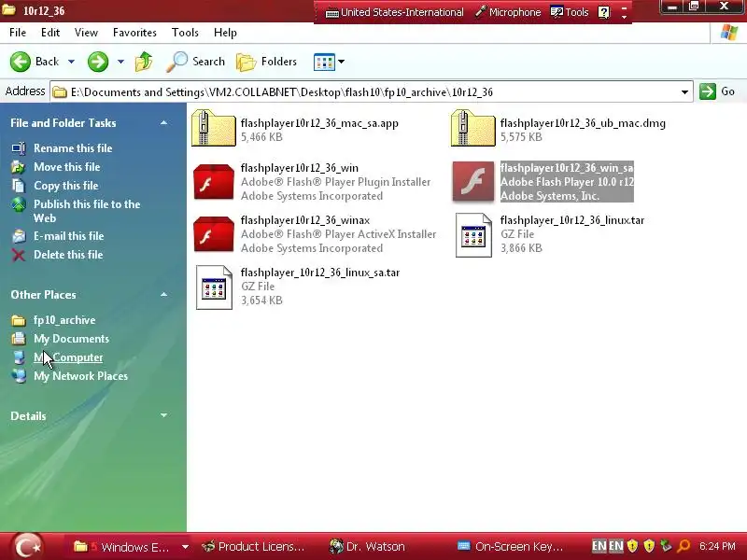Click United States-International keyboard in language bar
Viewport: 747px width, 560px height.
[x=394, y=12]
